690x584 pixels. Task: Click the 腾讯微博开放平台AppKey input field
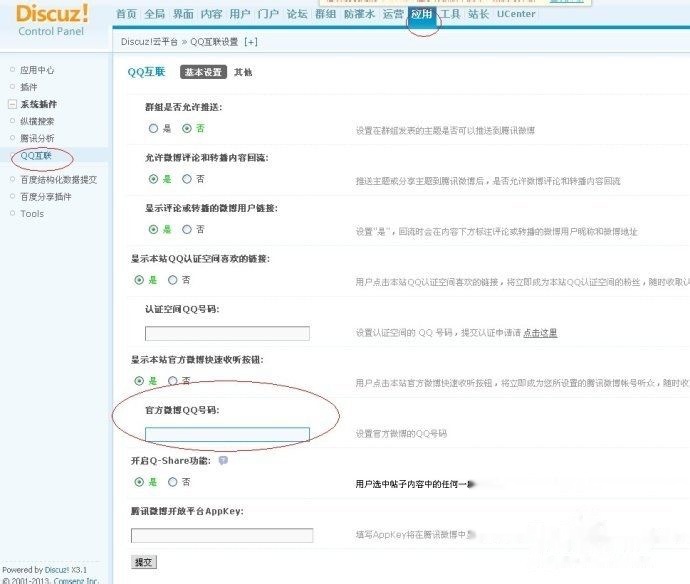[x=229, y=535]
